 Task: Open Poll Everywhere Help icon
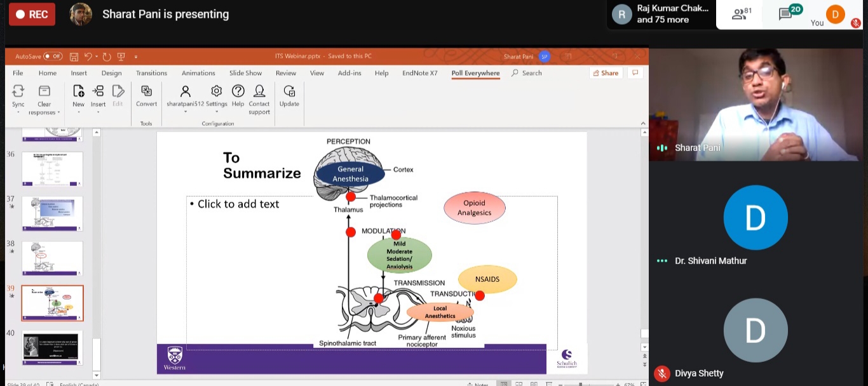click(238, 91)
